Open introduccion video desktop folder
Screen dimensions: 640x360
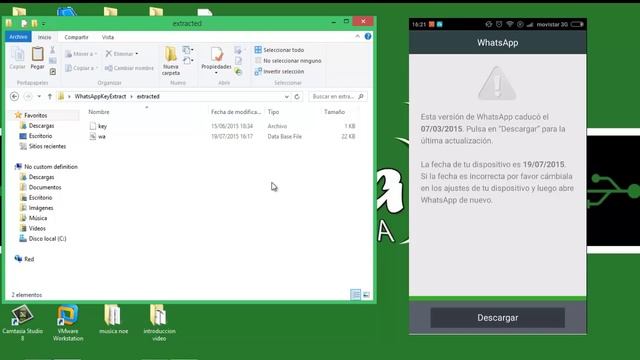pyautogui.click(x=159, y=322)
